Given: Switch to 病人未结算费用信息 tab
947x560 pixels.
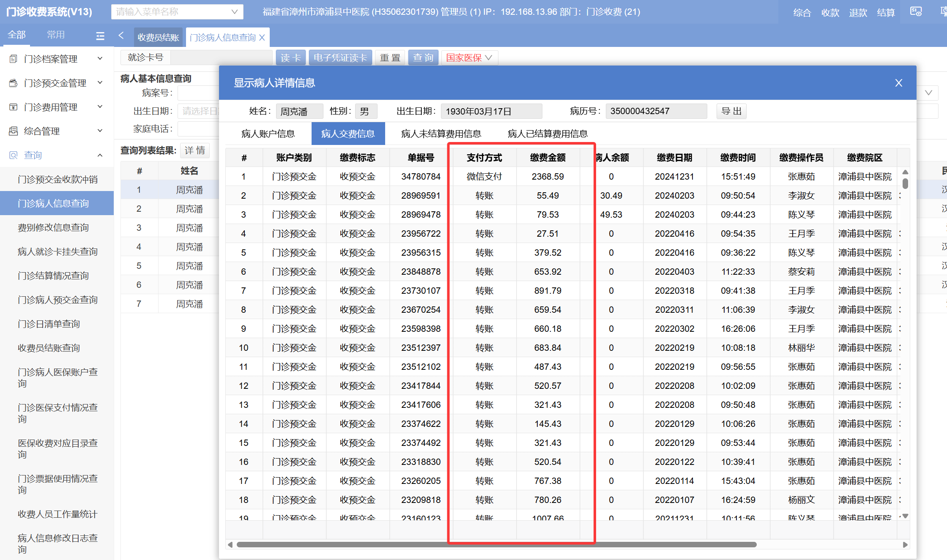Looking at the screenshot, I should pyautogui.click(x=441, y=134).
